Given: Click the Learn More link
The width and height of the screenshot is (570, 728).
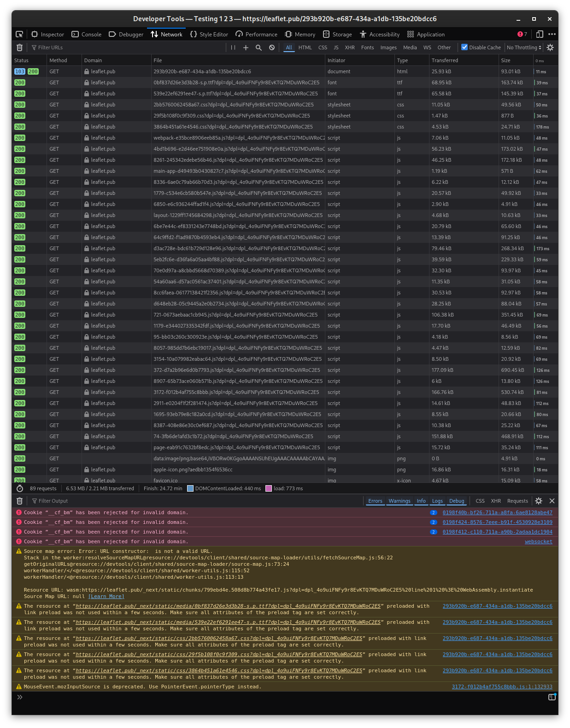Looking at the screenshot, I should (x=106, y=596).
